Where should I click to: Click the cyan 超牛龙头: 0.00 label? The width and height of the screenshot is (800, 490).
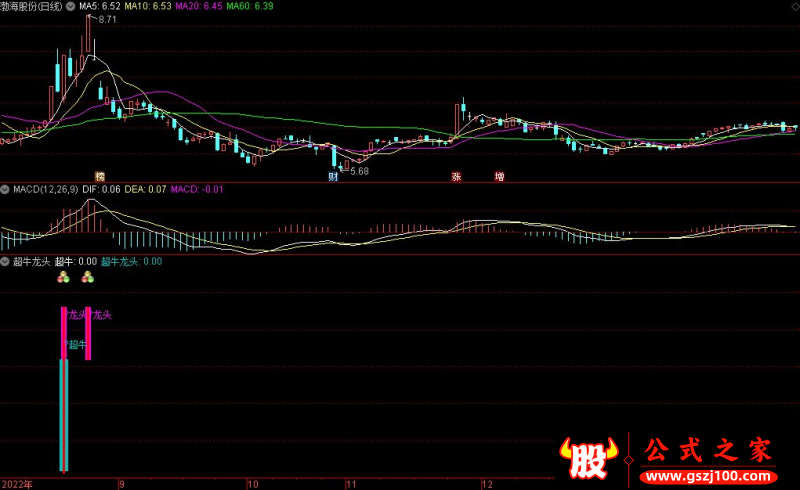point(132,262)
